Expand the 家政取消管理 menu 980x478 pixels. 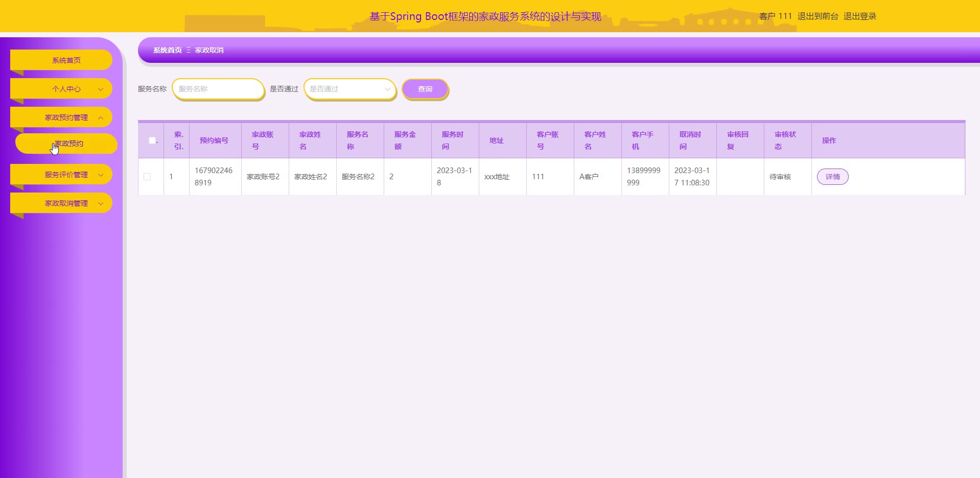click(x=61, y=203)
